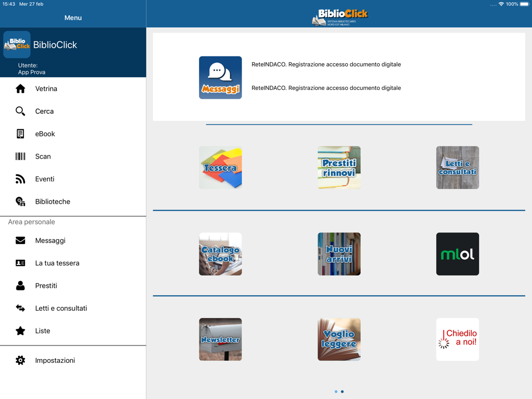Click the Messaggi envelope icon in sidebar
Viewport: 532px width, 399px height.
point(20,240)
